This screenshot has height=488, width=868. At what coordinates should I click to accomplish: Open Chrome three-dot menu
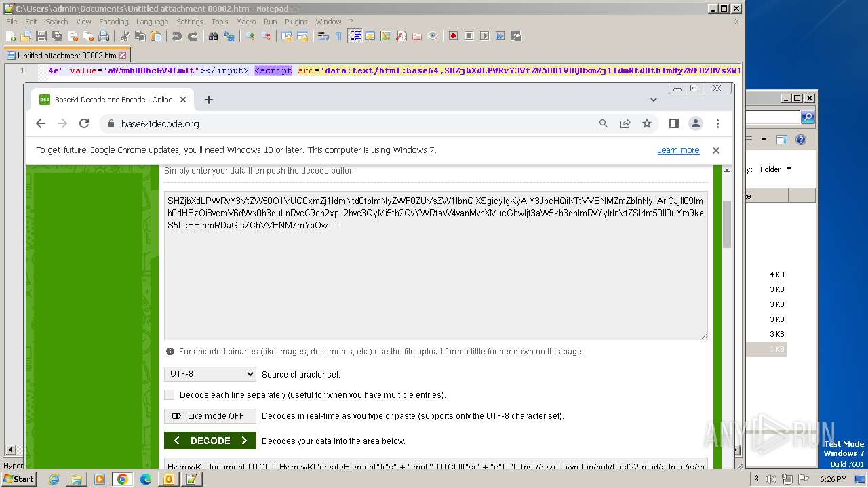717,123
